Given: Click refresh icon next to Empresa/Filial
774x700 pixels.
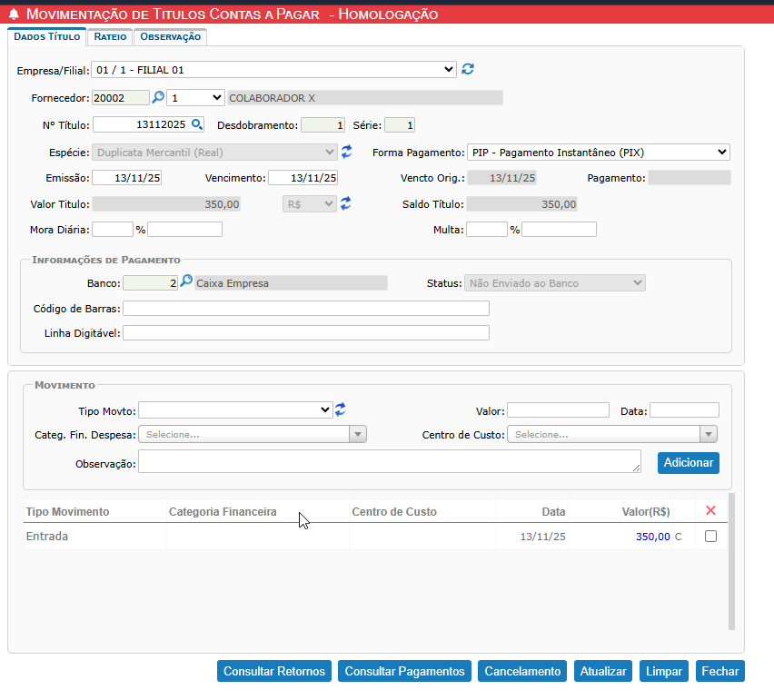Looking at the screenshot, I should click(468, 69).
